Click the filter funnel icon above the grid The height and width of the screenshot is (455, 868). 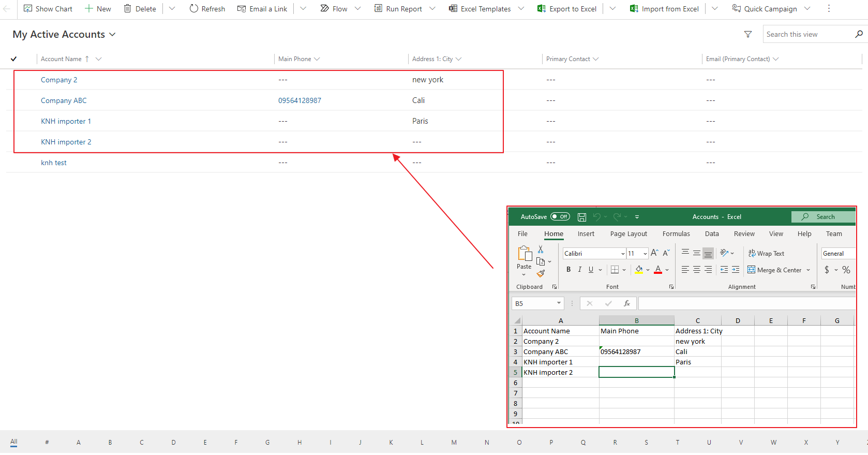748,34
